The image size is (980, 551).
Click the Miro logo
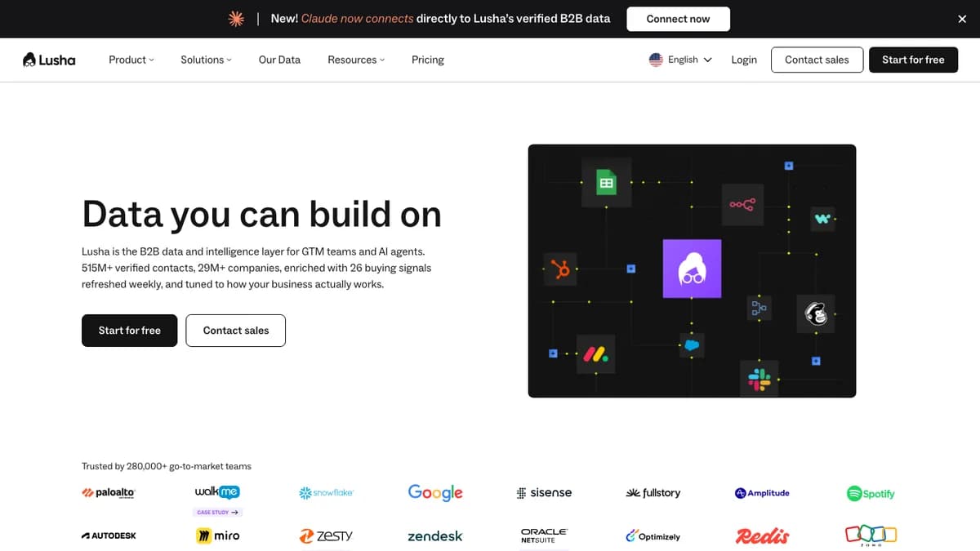[x=217, y=536]
